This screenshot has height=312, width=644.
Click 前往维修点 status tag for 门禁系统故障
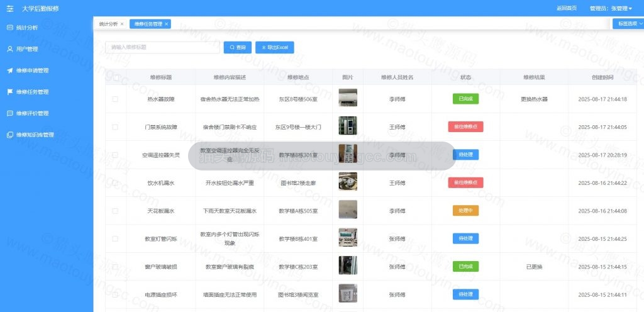point(466,127)
